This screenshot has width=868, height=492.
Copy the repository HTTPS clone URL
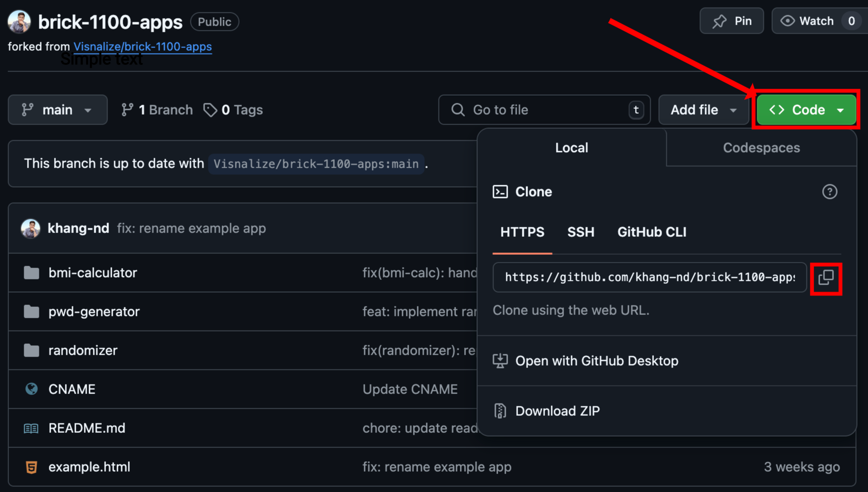[826, 278]
